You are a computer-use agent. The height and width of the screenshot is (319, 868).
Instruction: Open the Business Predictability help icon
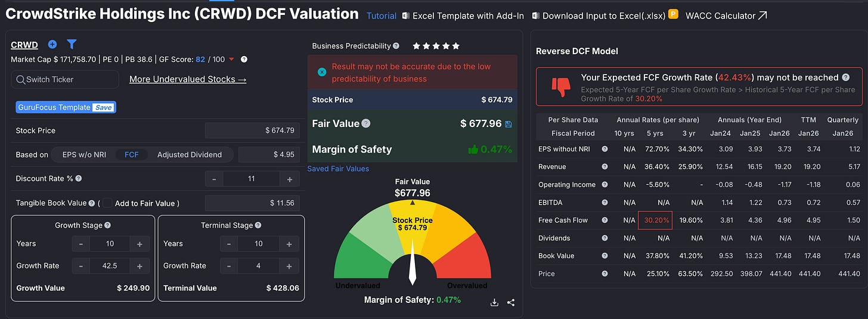pos(396,46)
